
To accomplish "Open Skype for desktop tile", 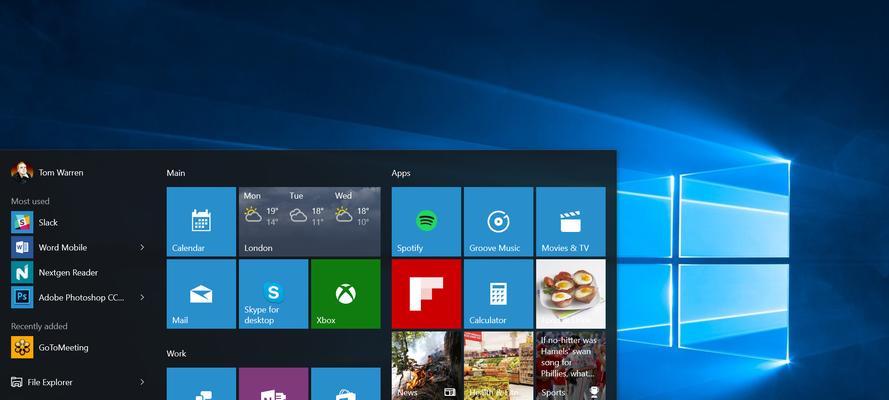I will tap(273, 293).
